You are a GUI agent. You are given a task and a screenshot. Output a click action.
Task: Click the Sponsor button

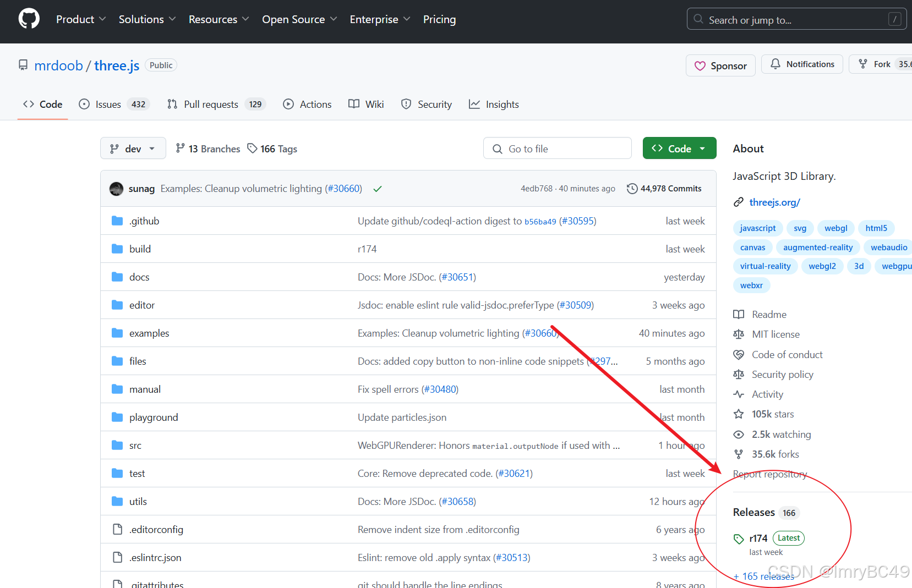click(x=720, y=65)
